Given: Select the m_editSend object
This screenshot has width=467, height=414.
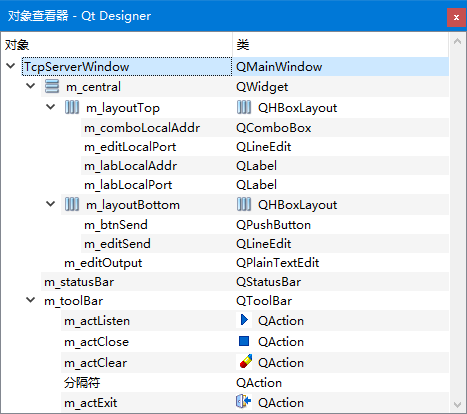Looking at the screenshot, I should pyautogui.click(x=117, y=244).
